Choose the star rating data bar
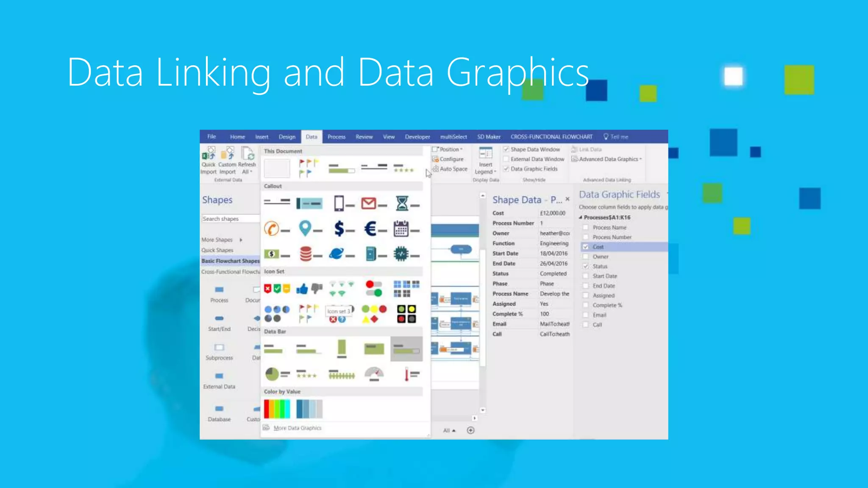The image size is (868, 488). [307, 374]
